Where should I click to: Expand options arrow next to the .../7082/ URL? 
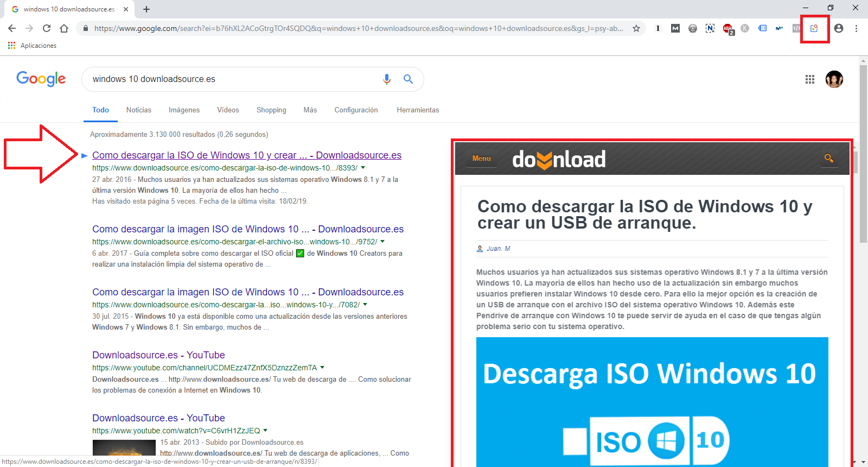[x=365, y=305]
